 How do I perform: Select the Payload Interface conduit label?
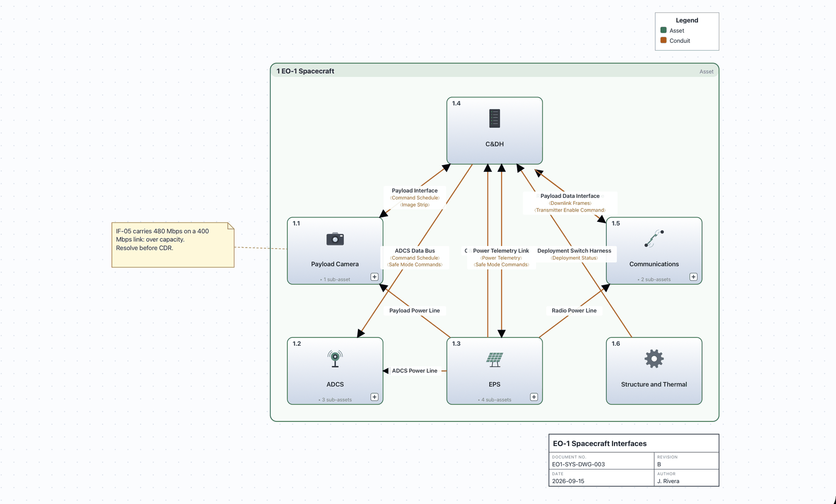click(415, 191)
